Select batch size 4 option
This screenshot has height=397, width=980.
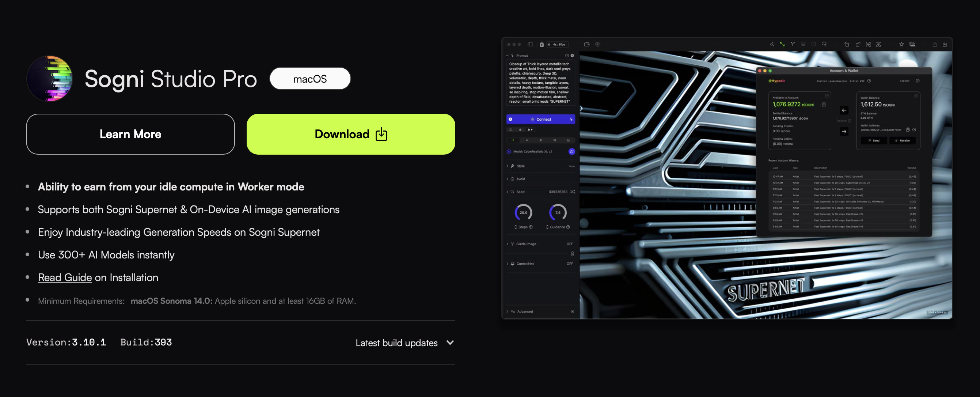point(527,140)
